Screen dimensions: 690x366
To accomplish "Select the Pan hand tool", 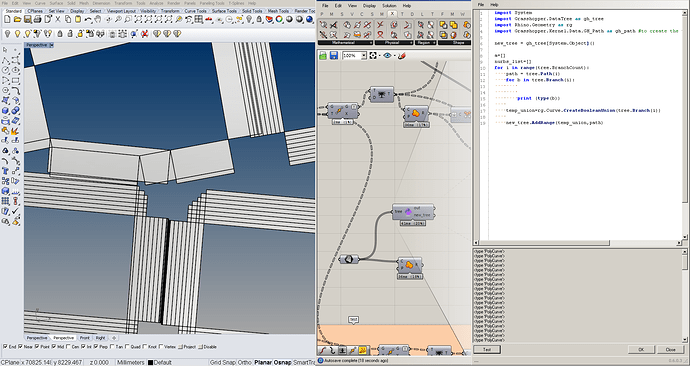I will (x=98, y=19).
